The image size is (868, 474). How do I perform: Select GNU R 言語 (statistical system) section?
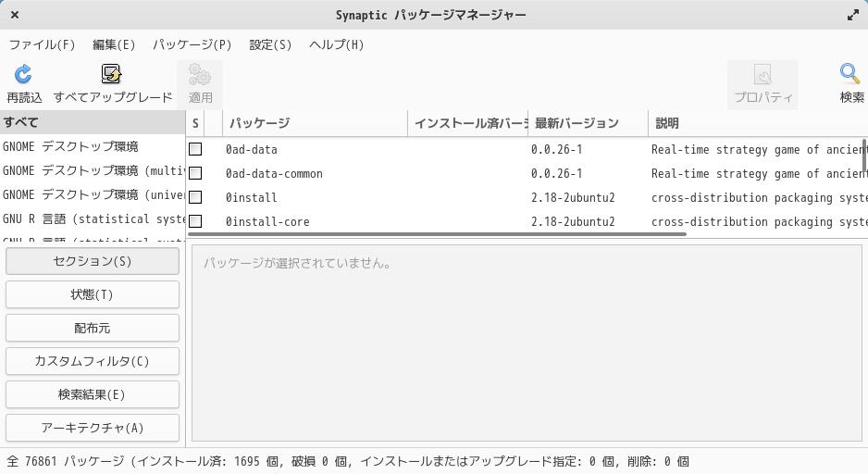click(x=93, y=218)
